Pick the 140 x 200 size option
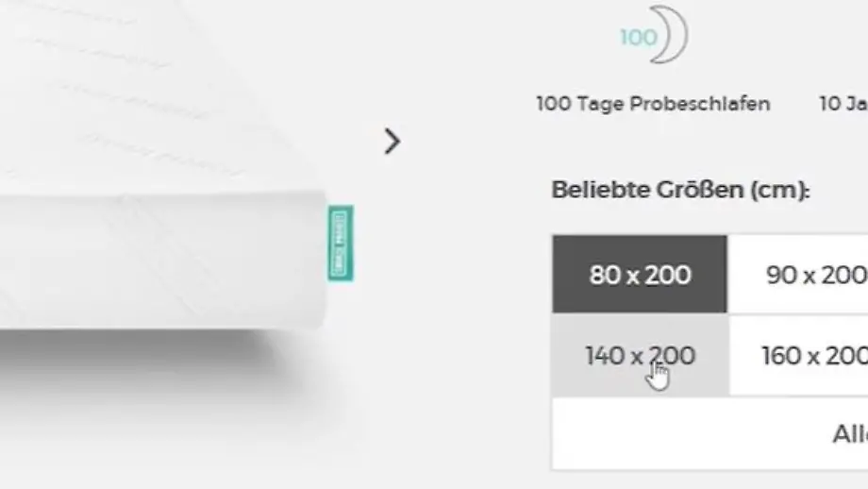 click(x=640, y=355)
